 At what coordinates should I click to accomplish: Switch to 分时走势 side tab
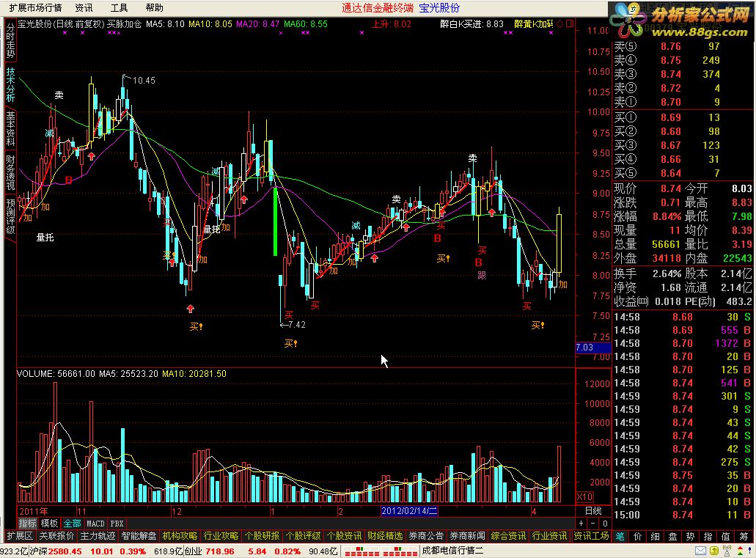point(10,41)
